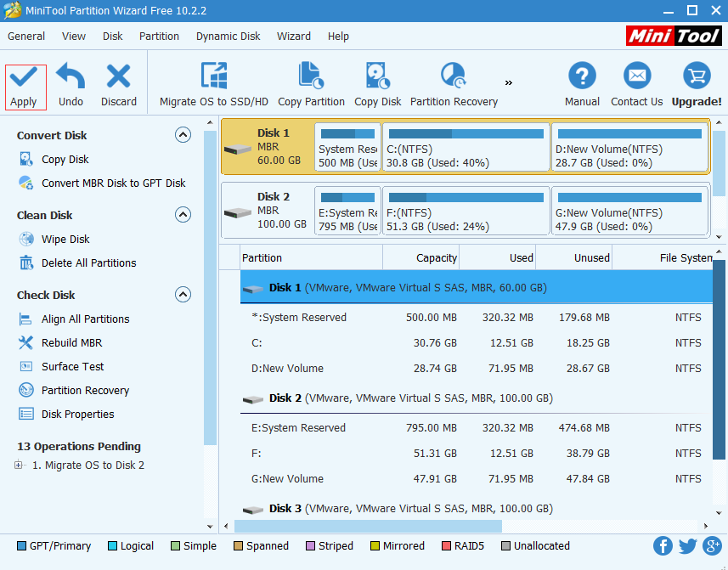728x570 pixels.
Task: Select Disk 2 in the disk map
Action: tap(268, 211)
